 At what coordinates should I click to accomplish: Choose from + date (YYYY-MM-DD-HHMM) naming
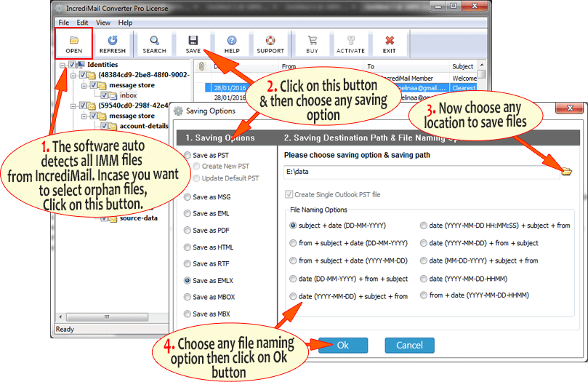pyautogui.click(x=424, y=295)
